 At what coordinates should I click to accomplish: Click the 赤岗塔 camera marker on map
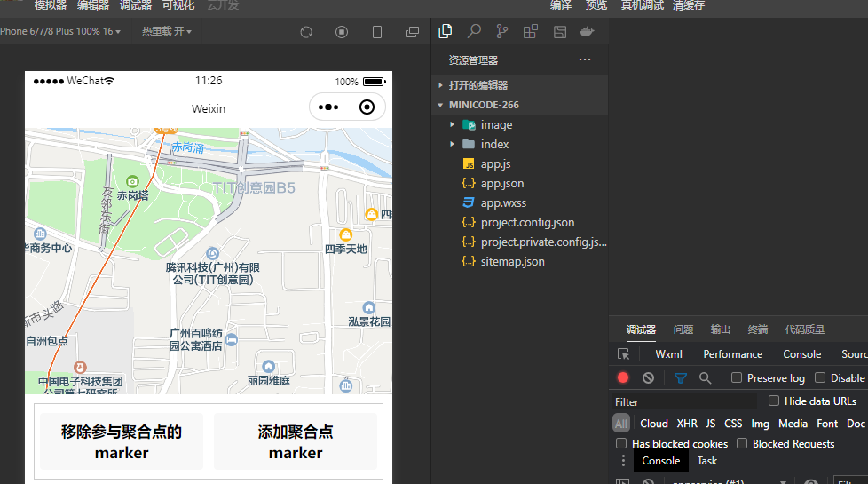coord(132,182)
